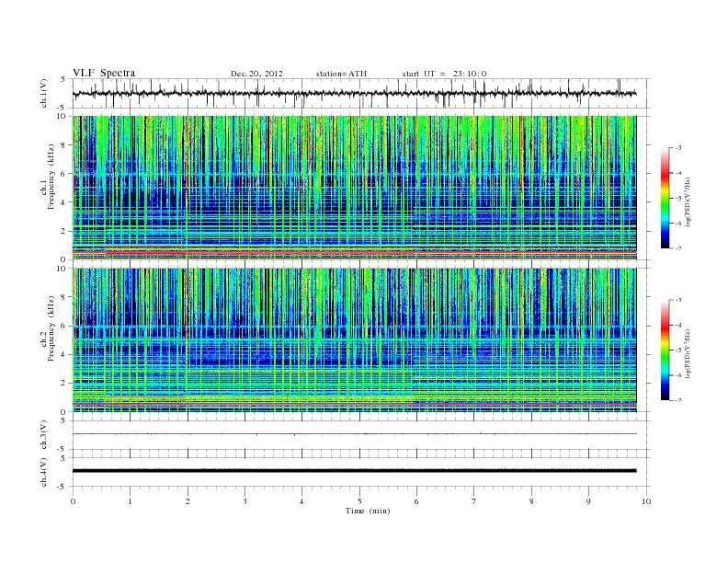Click the "-4" tick on lower colorbar

(677, 325)
